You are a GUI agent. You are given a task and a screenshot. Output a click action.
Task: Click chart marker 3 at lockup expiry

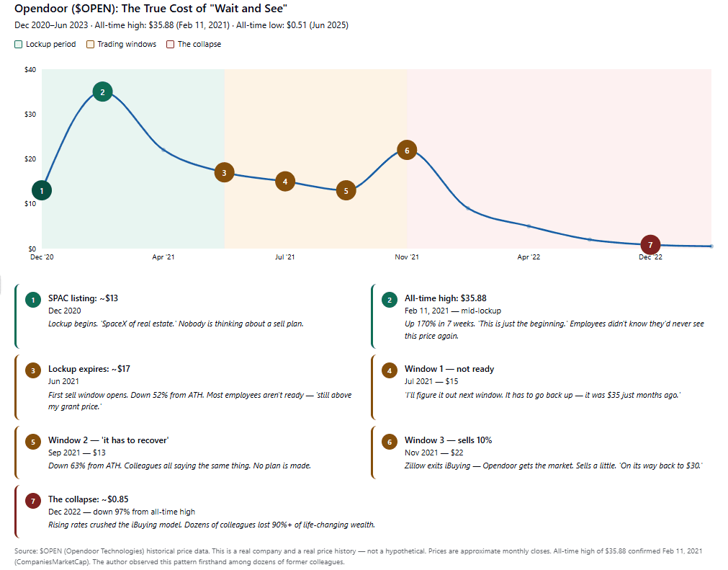[x=224, y=172]
